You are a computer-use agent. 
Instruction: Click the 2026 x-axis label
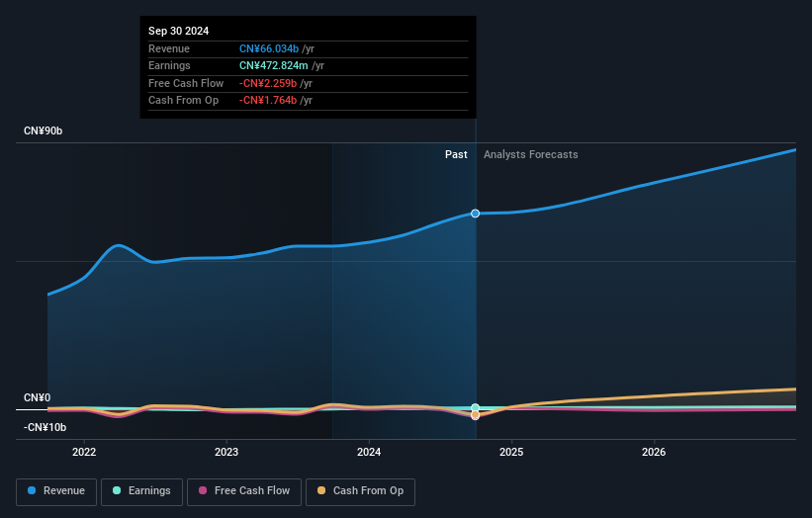pos(654,453)
